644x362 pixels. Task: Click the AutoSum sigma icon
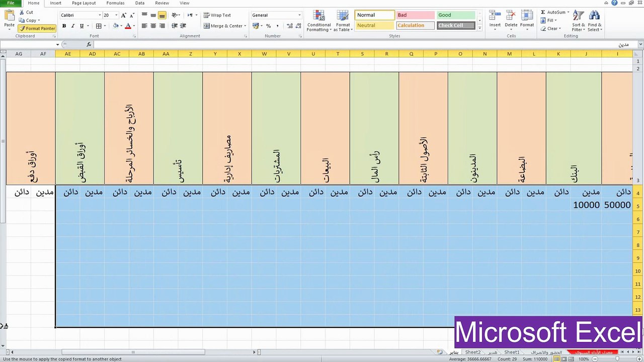tap(543, 12)
